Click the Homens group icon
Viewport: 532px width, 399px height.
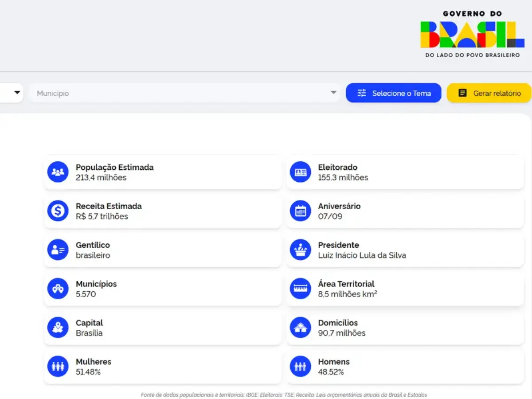[301, 366]
